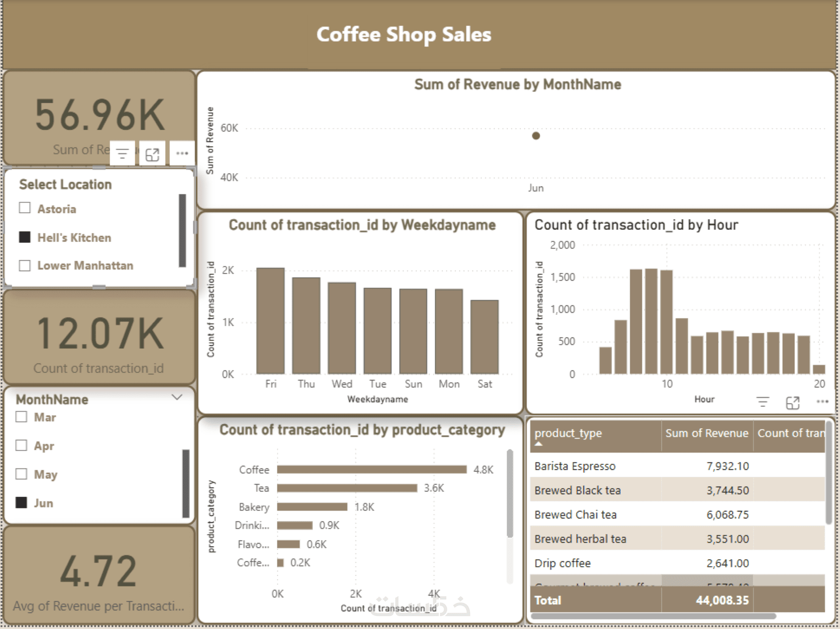This screenshot has width=840, height=629.
Task: Select the Bakery bar labeled 1.8K
Action: (312, 507)
